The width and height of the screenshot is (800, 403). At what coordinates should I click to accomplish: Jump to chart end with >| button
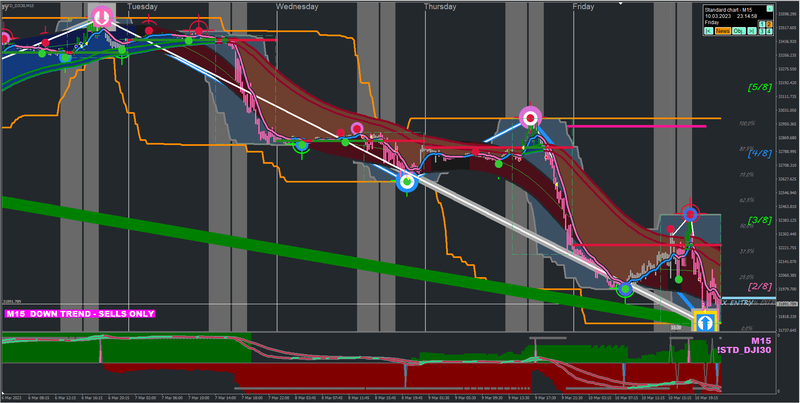tap(752, 31)
